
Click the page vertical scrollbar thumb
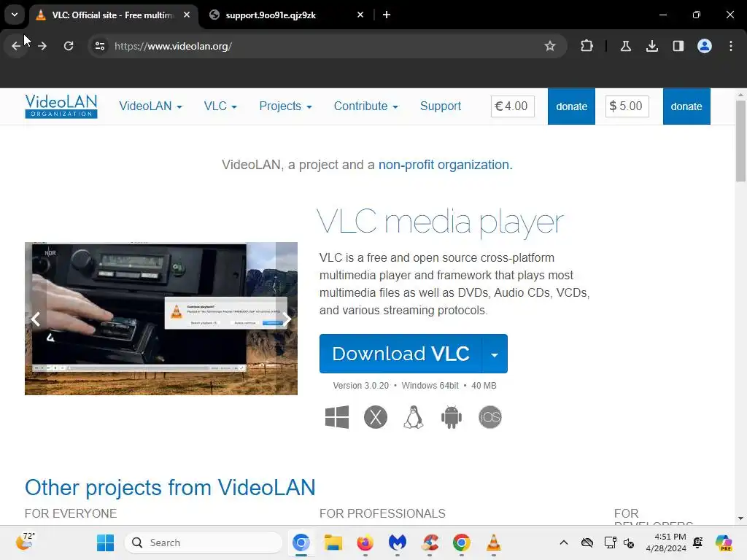coord(740,141)
